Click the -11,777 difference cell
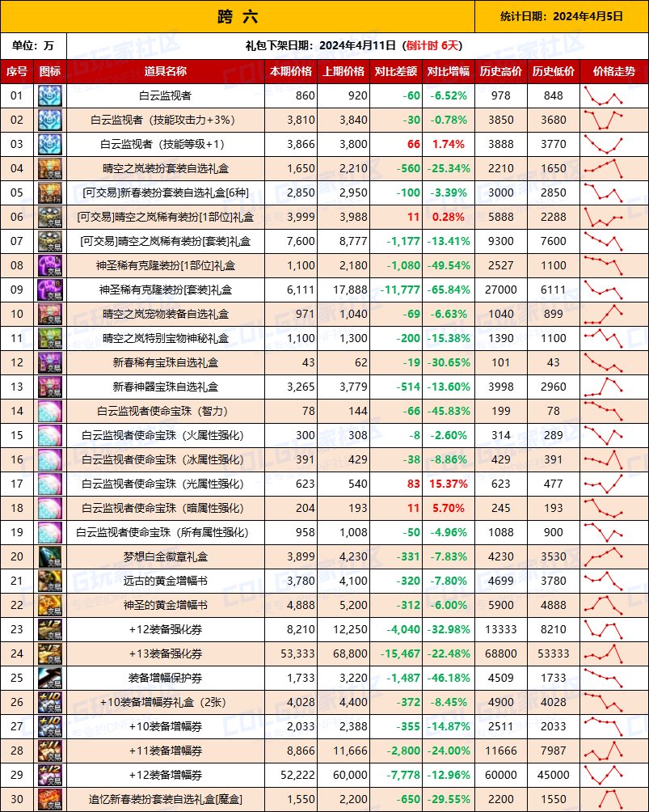Viewport: 649px width, 812px height. click(396, 290)
